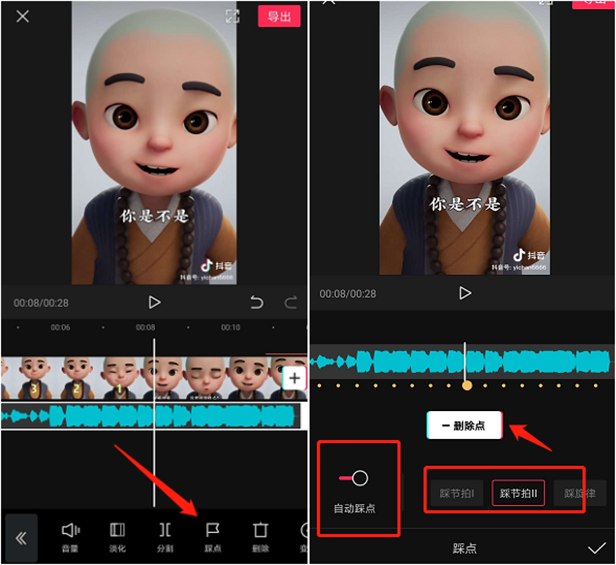Viewport: 616px width, 565px height.
Task: Select the large yellow beat marker
Action: coord(467,385)
